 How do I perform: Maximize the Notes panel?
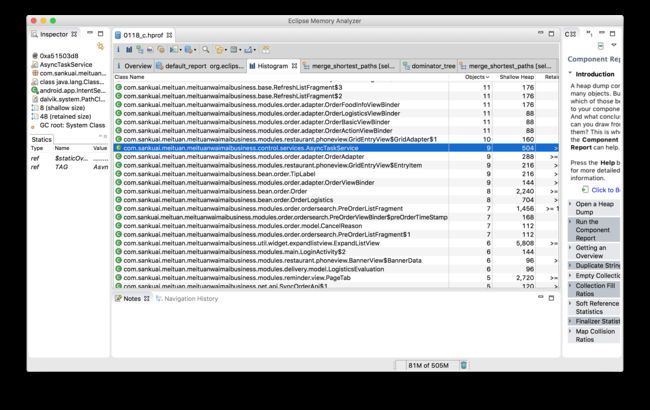(x=551, y=298)
